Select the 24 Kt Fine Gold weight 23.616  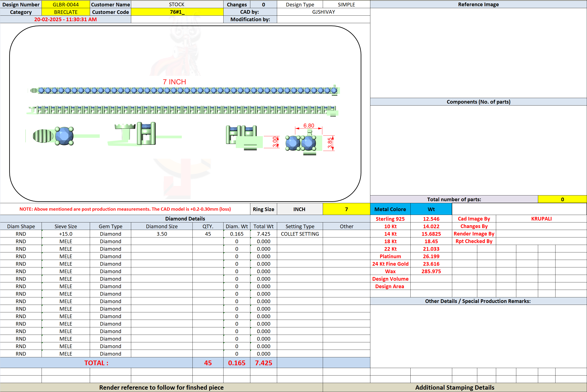[431, 264]
